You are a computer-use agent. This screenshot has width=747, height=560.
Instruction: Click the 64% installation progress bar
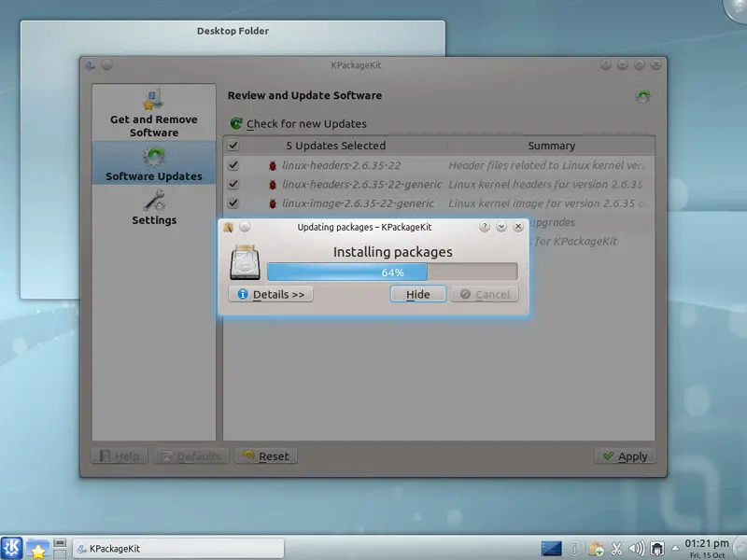click(392, 273)
